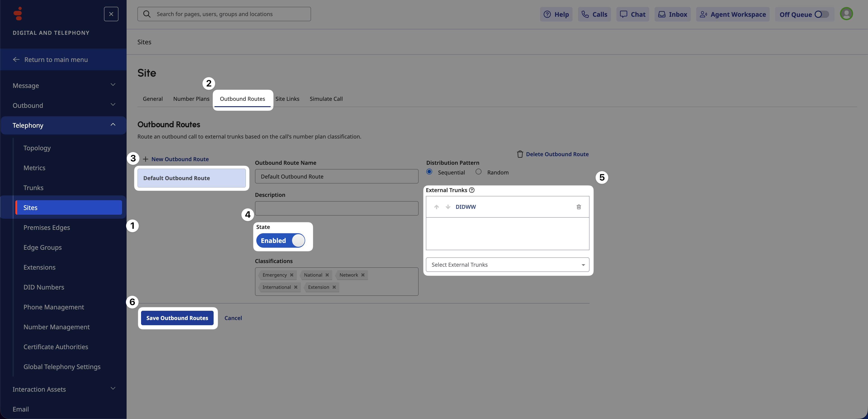The image size is (868, 419).
Task: Switch to the Number Plans tab
Action: (x=191, y=99)
